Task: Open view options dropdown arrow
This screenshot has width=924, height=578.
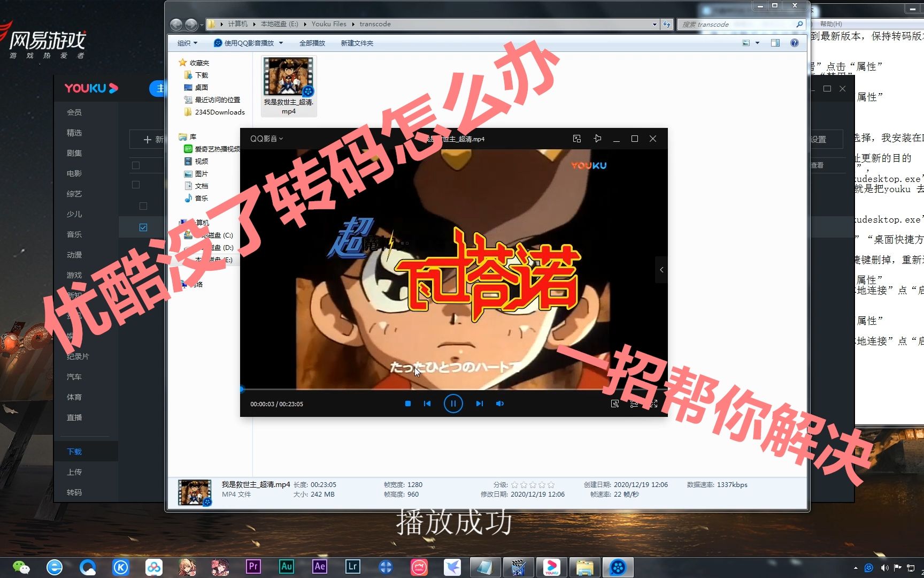Action: pos(757,43)
